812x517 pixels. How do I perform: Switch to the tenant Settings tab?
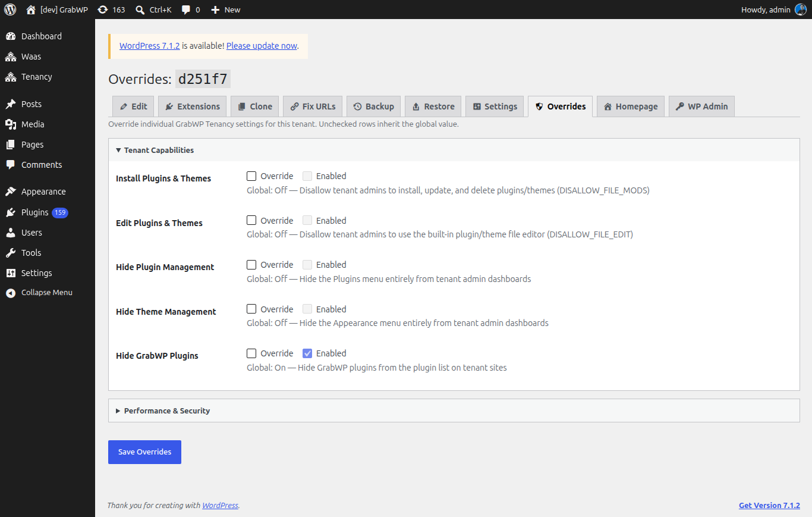click(495, 106)
